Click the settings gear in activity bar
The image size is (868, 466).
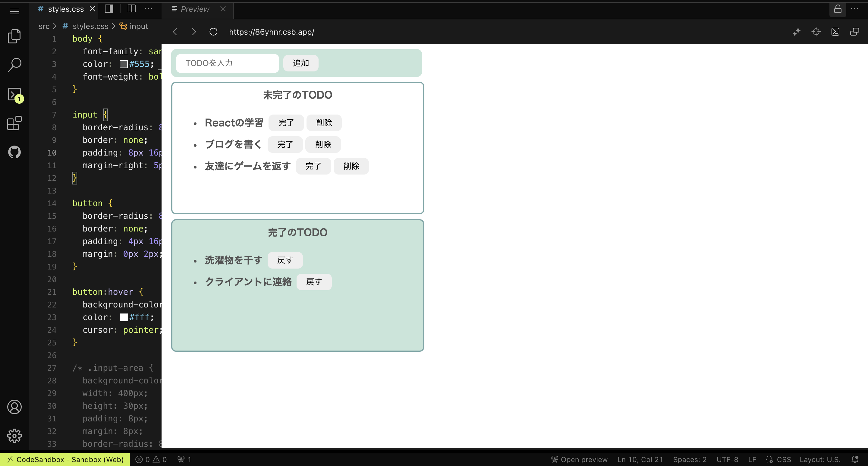click(14, 435)
